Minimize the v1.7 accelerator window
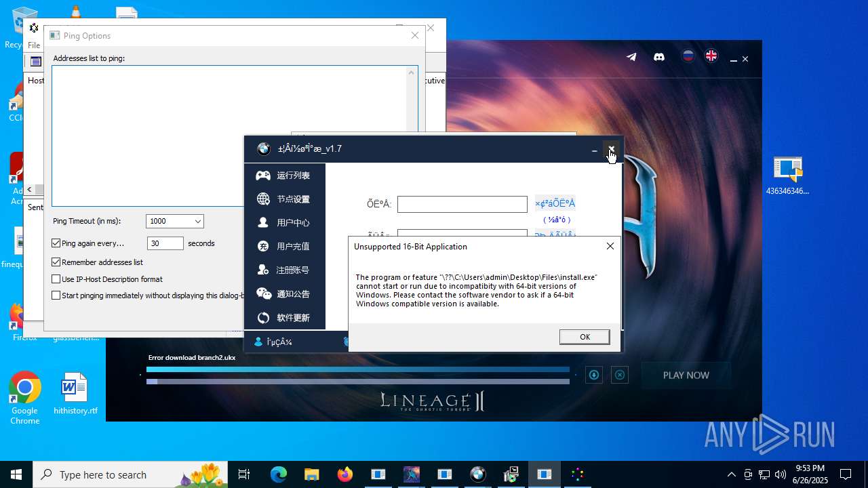 (x=594, y=150)
